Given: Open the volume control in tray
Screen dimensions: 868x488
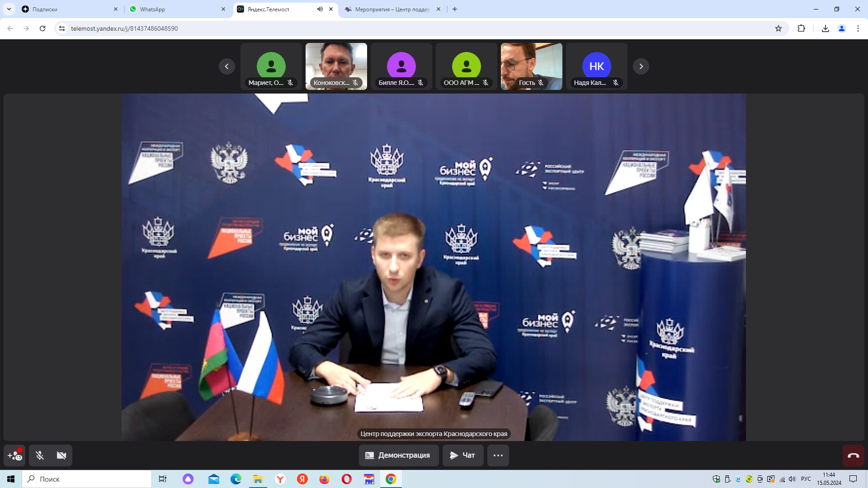Looking at the screenshot, I should [792, 479].
